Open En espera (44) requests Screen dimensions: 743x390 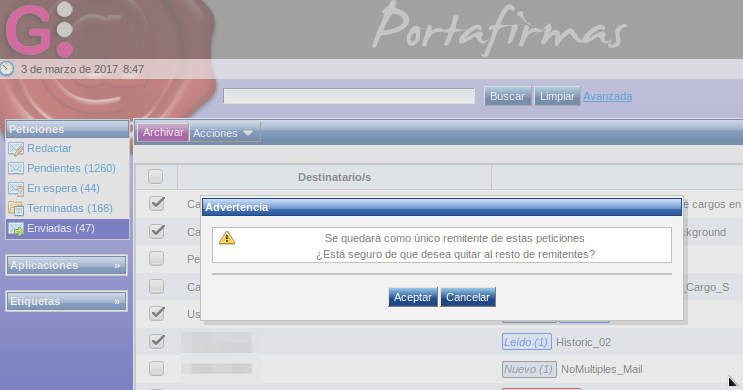point(63,188)
